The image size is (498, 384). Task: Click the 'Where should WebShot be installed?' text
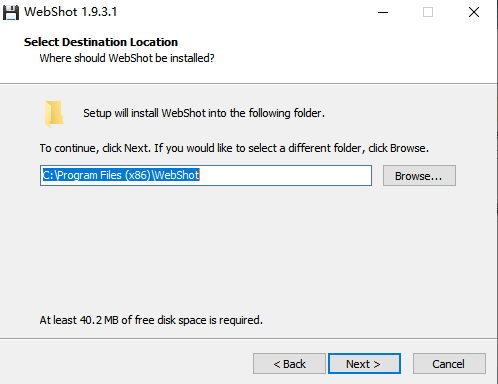tap(127, 58)
